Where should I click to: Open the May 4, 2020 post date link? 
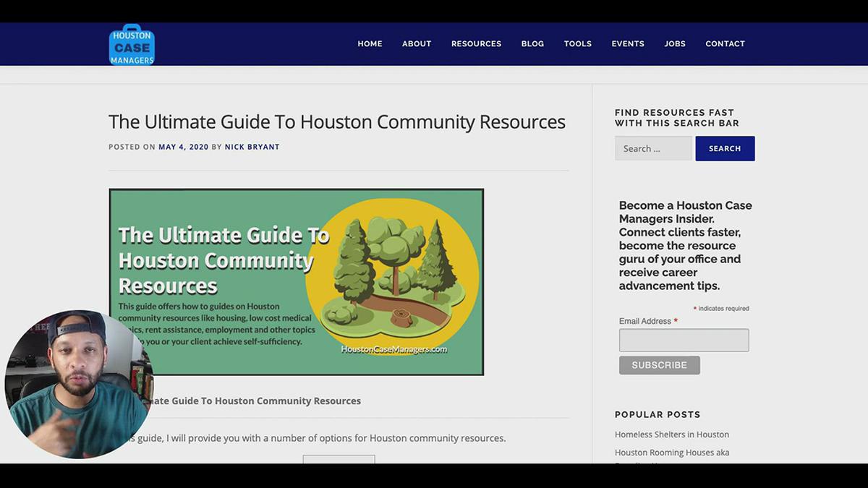(x=184, y=147)
